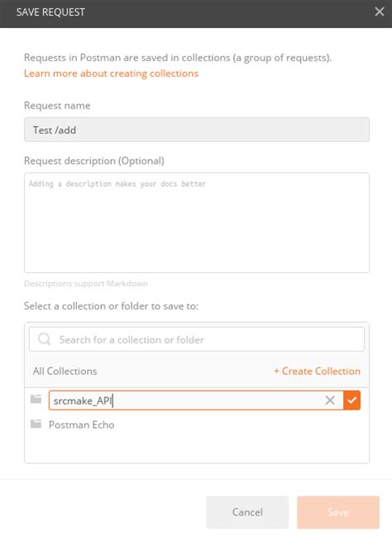Click the Postman Echo folder icon

36,424
